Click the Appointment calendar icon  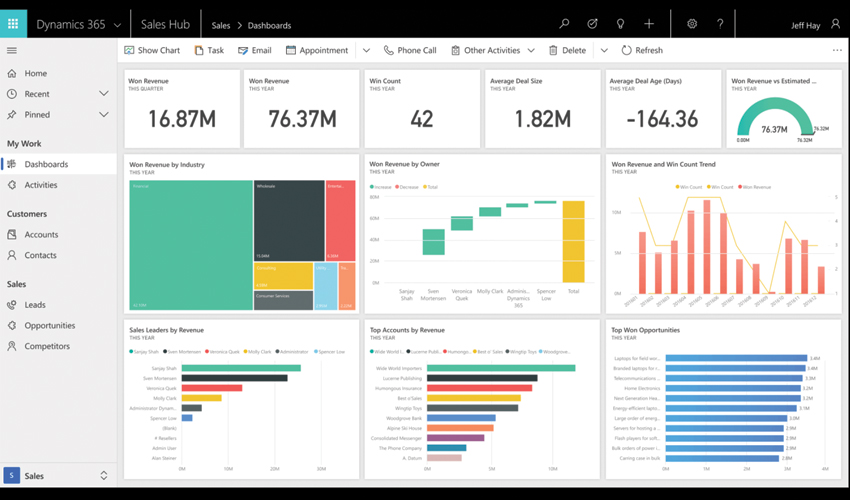coord(291,50)
